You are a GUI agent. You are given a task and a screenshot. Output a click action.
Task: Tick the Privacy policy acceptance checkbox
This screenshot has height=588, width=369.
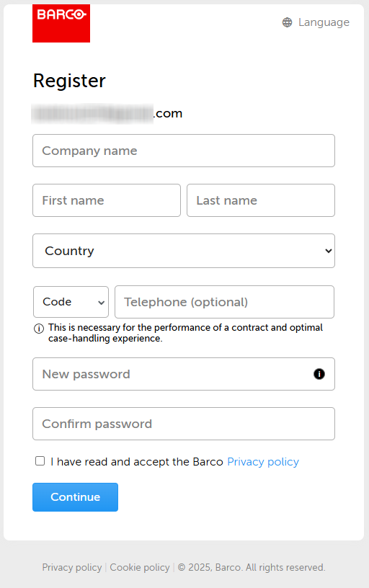(x=40, y=461)
